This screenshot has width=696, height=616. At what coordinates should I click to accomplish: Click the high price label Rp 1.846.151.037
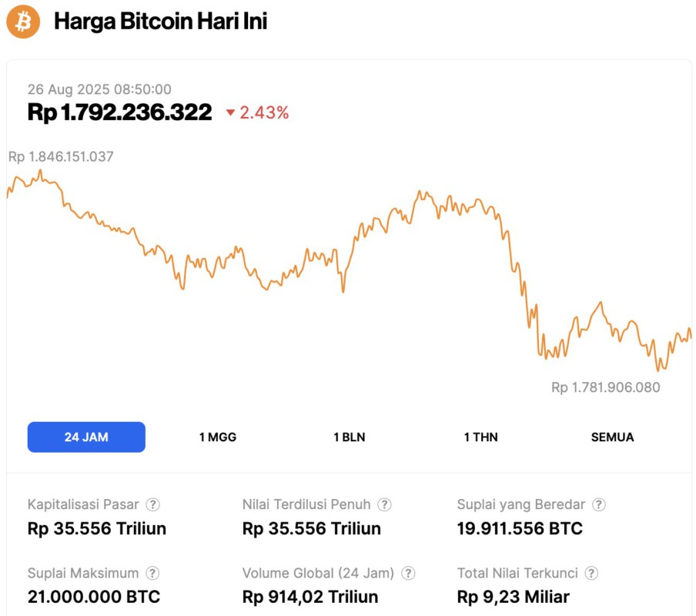[x=60, y=156]
